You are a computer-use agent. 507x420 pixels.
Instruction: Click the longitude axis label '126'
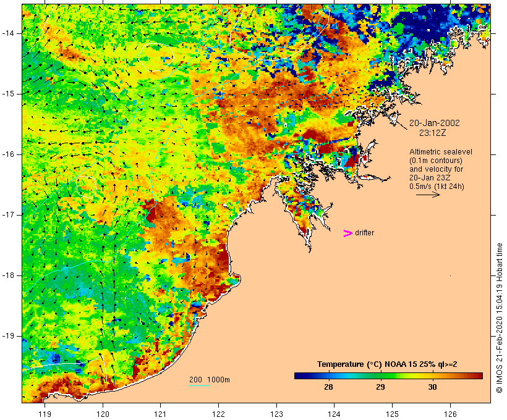450,414
